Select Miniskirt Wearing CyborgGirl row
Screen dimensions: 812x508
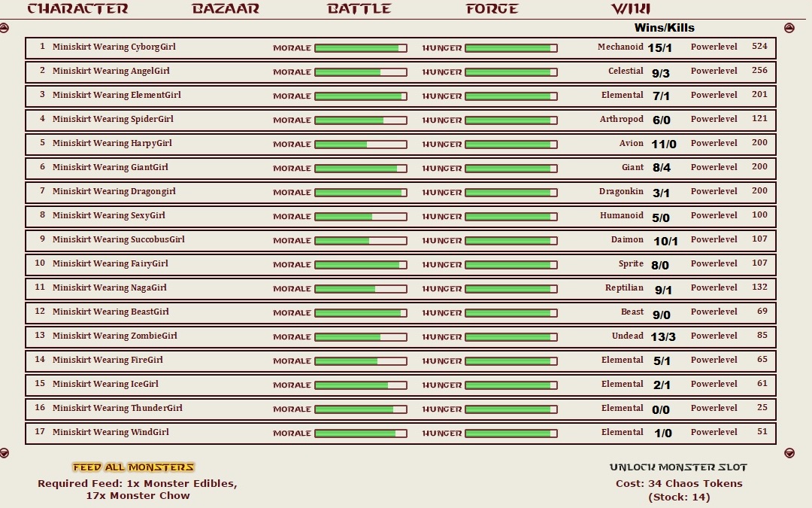[x=400, y=47]
